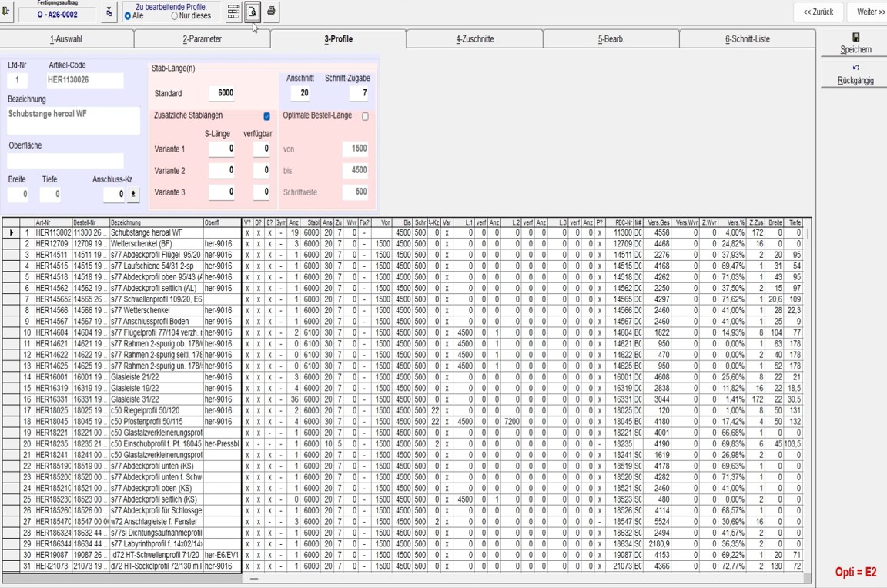Go to the 6-Schnitt-Liste tab

point(747,39)
